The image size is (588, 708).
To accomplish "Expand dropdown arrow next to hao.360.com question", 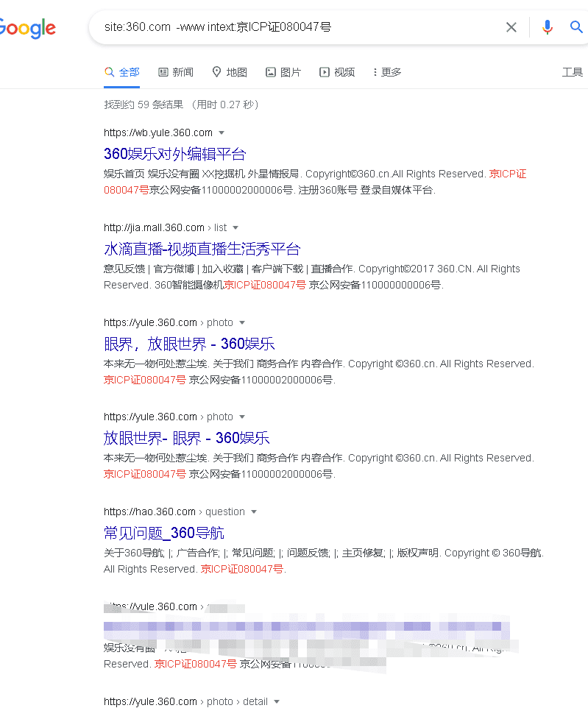I will coord(254,511).
